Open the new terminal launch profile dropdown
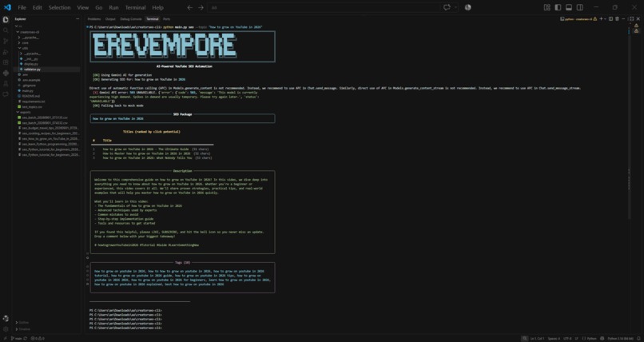Screen dimensions: 644x342 point(606,18)
